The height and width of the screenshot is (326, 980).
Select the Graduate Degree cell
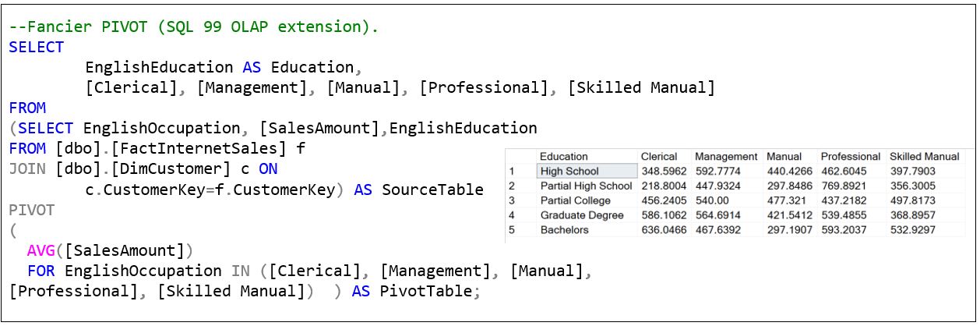click(576, 216)
